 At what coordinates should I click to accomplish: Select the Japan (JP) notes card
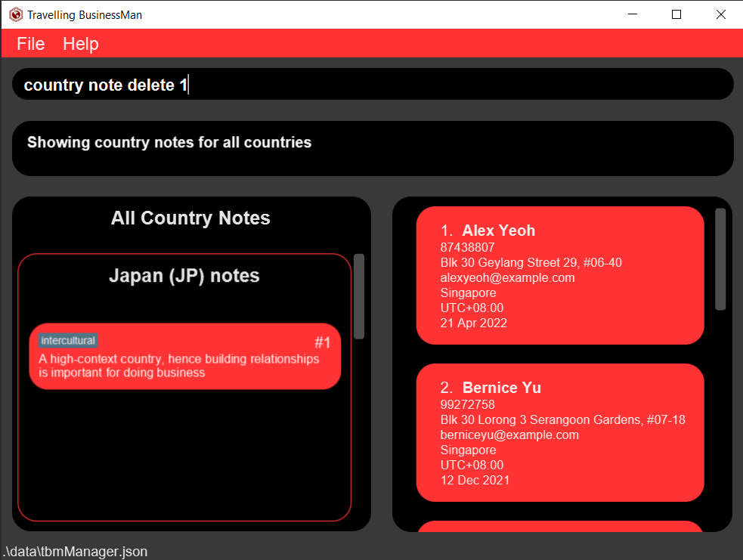(x=184, y=276)
